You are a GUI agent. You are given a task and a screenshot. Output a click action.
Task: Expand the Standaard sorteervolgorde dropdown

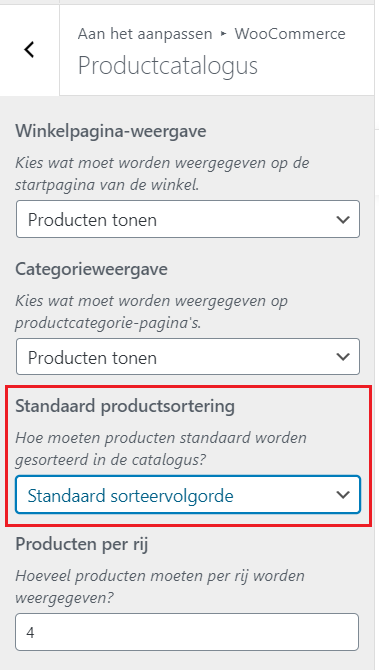[x=188, y=495]
